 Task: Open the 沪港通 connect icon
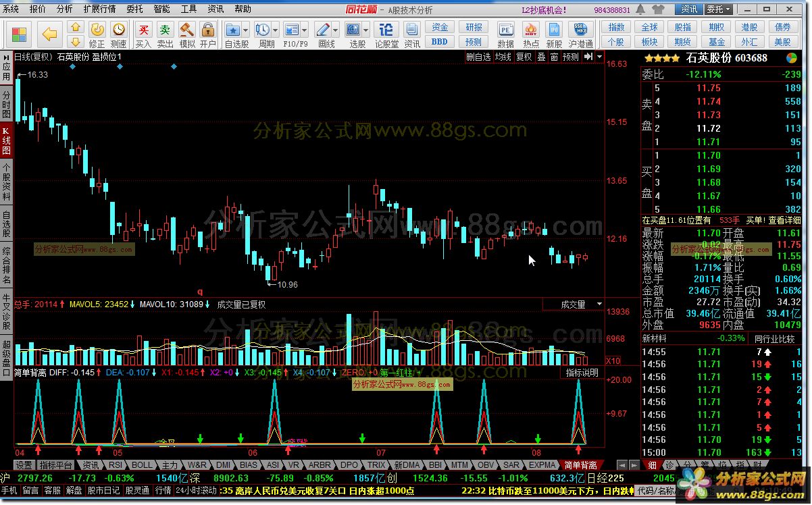click(x=580, y=34)
